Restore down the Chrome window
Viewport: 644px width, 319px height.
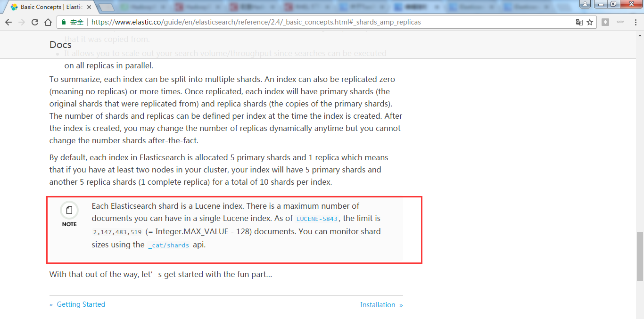point(613,4)
